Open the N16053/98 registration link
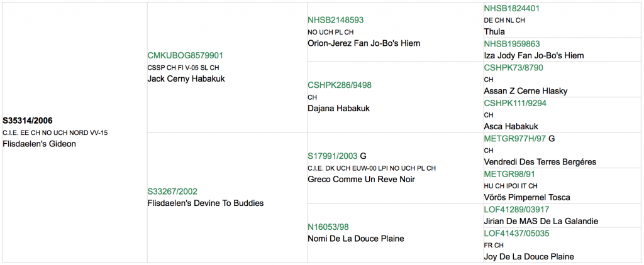This screenshot has width=644, height=265. pyautogui.click(x=328, y=227)
